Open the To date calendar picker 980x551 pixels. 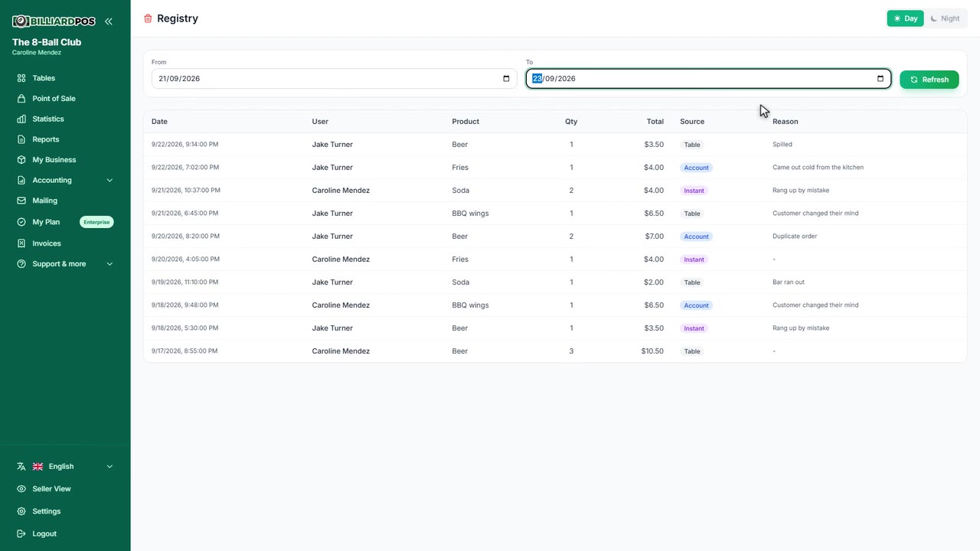click(880, 79)
